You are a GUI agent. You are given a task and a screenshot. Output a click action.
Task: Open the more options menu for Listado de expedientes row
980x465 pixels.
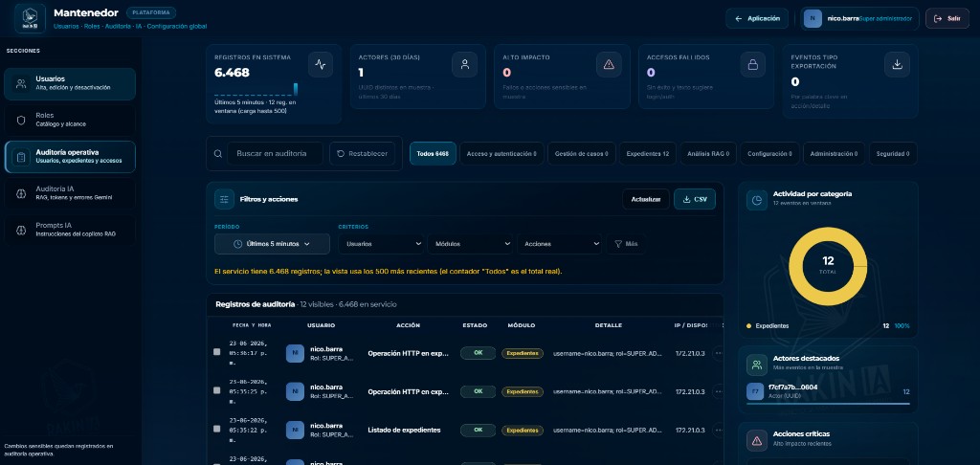click(x=718, y=430)
